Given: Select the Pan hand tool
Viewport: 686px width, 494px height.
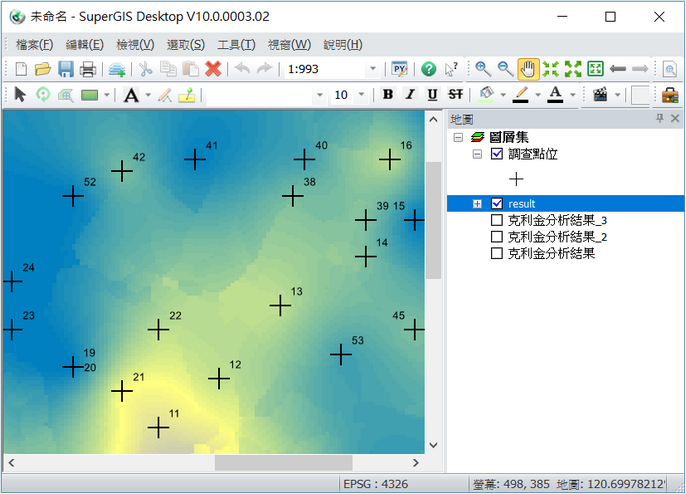Looking at the screenshot, I should pos(527,69).
